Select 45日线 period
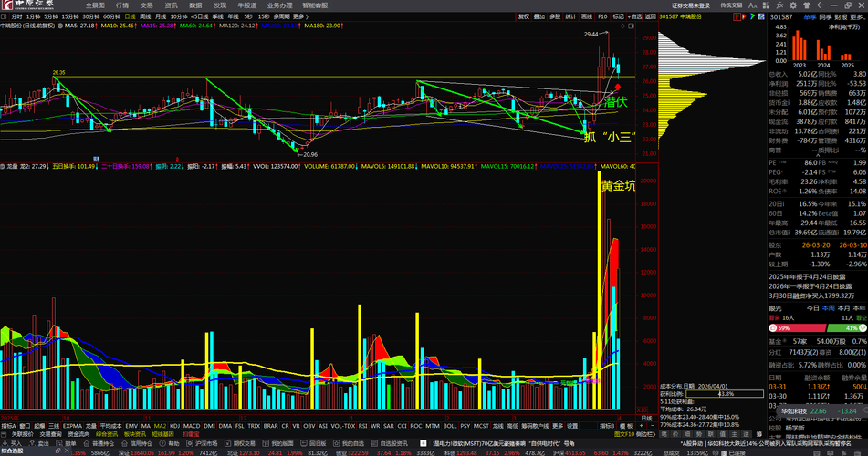The image size is (868, 456). tap(200, 16)
